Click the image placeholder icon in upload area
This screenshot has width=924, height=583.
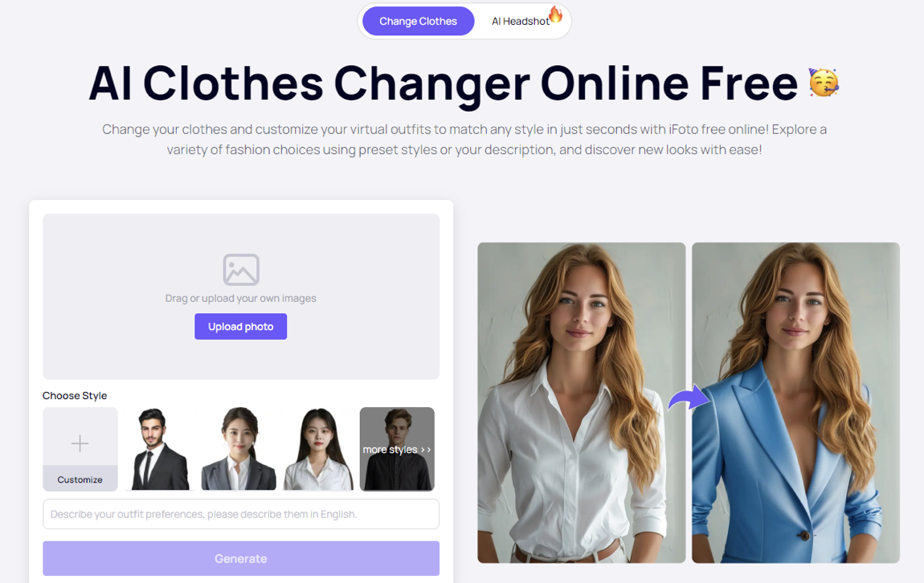[241, 270]
